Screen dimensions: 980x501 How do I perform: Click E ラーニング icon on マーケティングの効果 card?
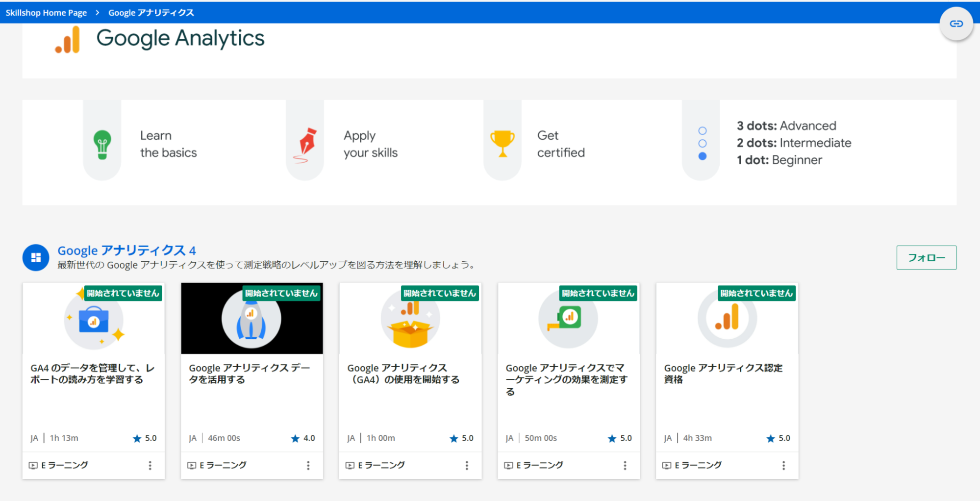point(508,465)
